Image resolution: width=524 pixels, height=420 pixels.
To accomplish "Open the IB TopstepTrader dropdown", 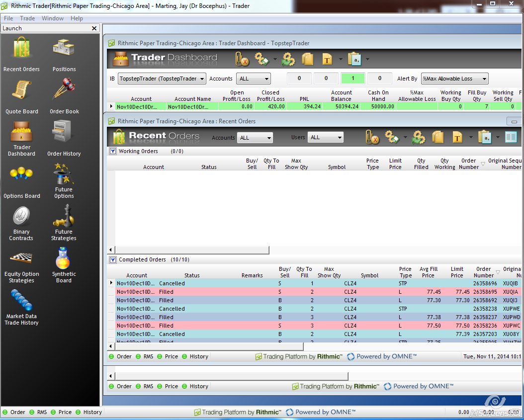I will pos(162,79).
